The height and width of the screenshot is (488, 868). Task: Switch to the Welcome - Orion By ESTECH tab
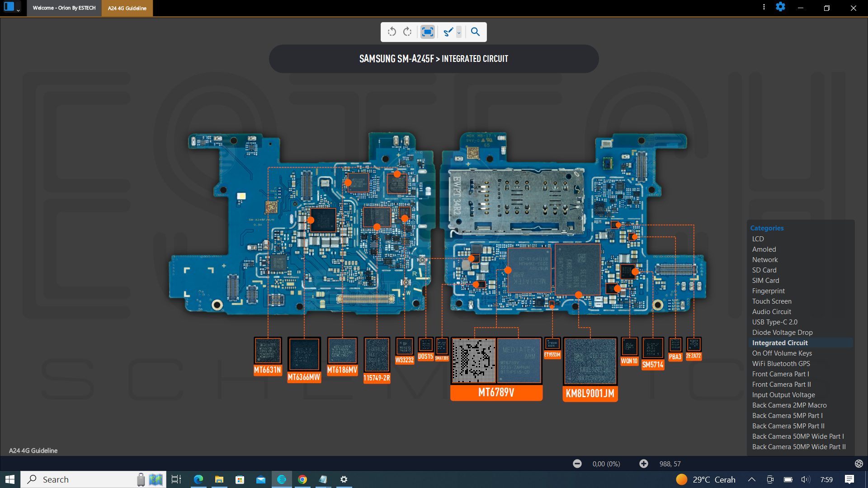coord(64,8)
